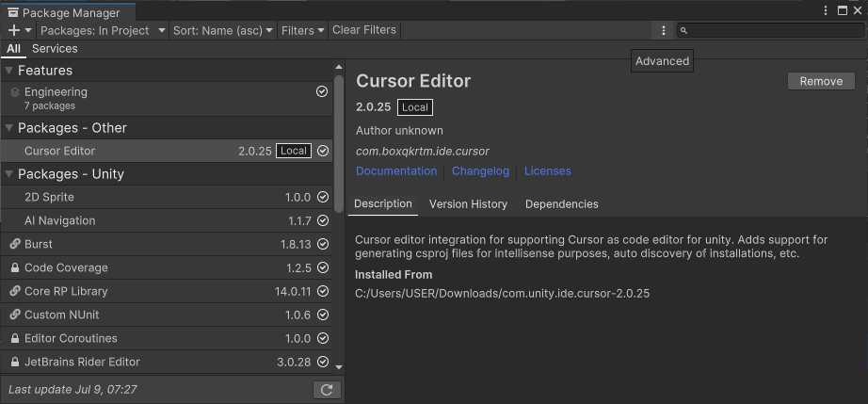This screenshot has width=868, height=404.
Task: Select the 2D Sprite package
Action: [166, 197]
